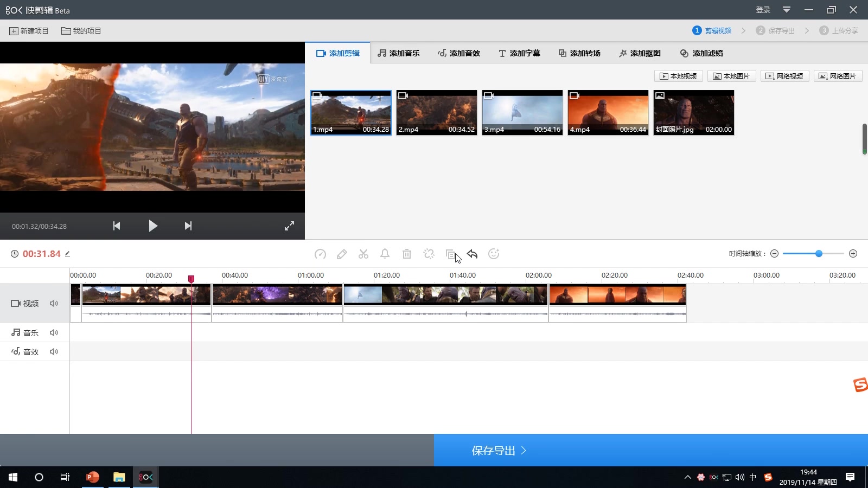Open title bar dropdown menu arrow
868x488 pixels.
[x=787, y=10]
